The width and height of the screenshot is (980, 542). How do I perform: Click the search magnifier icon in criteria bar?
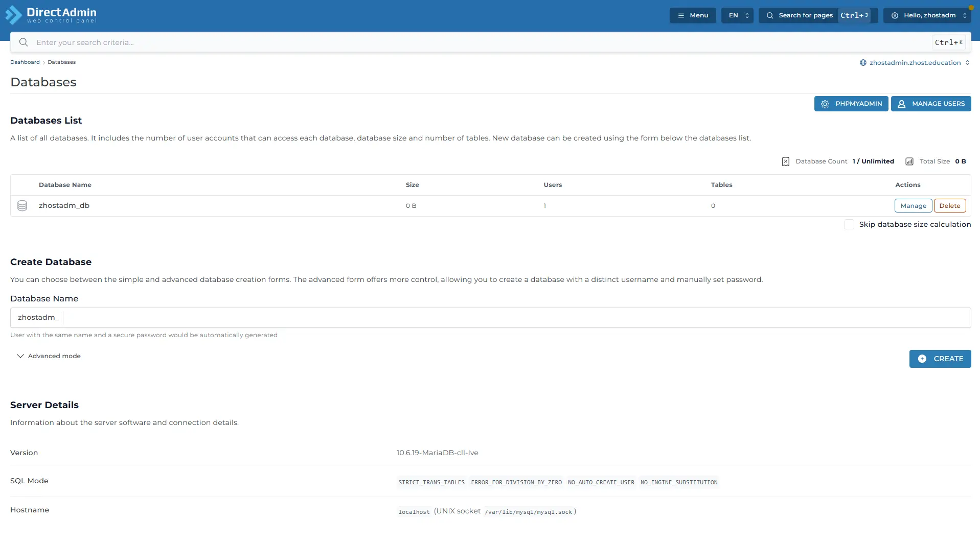pos(24,42)
